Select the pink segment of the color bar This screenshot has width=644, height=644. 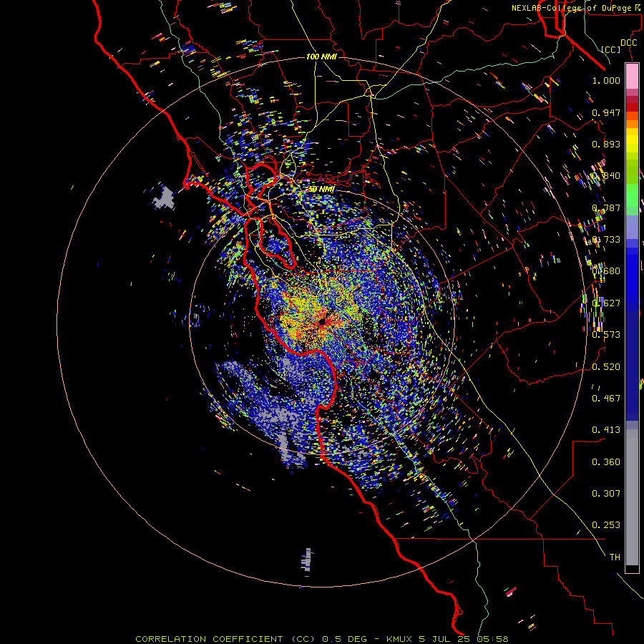point(632,77)
